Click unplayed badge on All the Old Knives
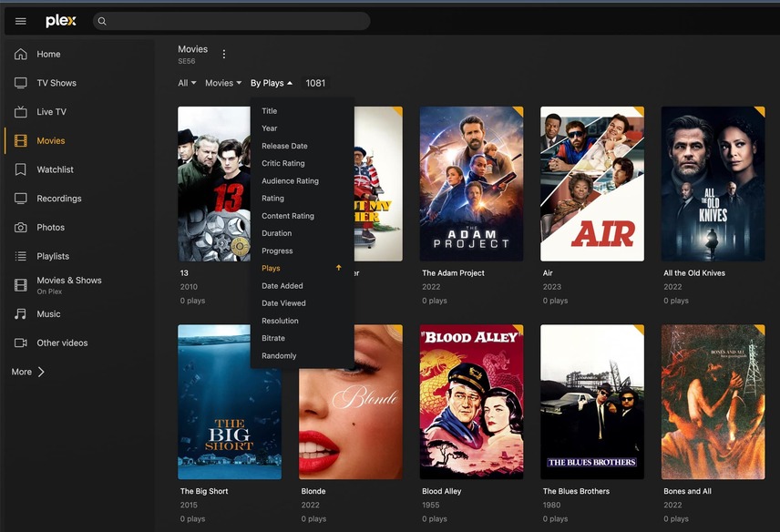780x532 pixels. click(760, 111)
